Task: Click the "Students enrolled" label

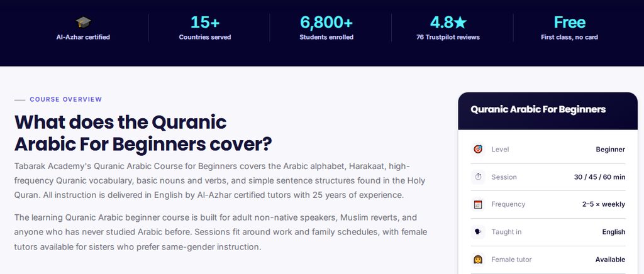Action: (x=326, y=37)
